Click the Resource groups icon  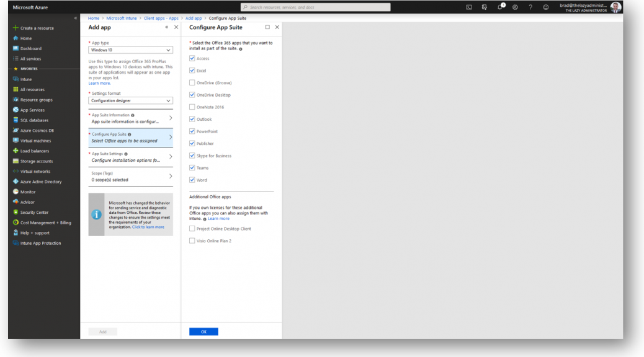click(x=16, y=100)
